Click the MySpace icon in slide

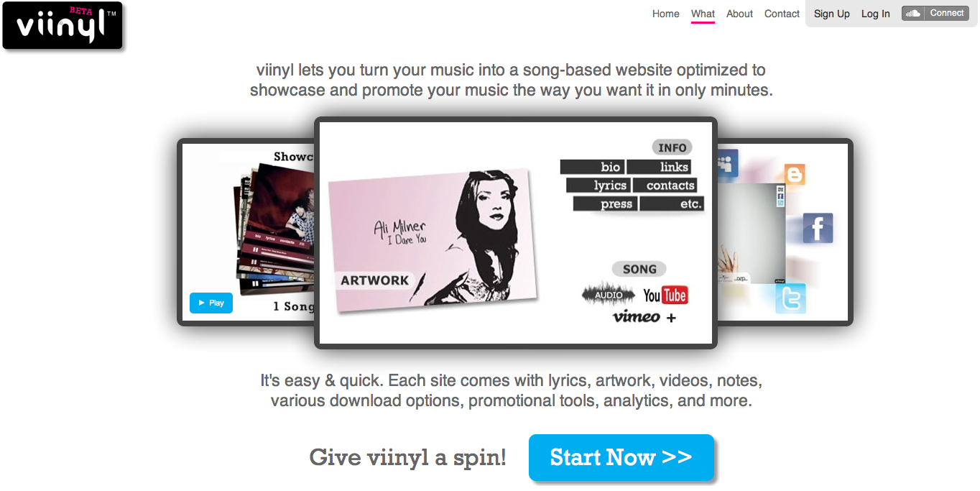pos(728,162)
